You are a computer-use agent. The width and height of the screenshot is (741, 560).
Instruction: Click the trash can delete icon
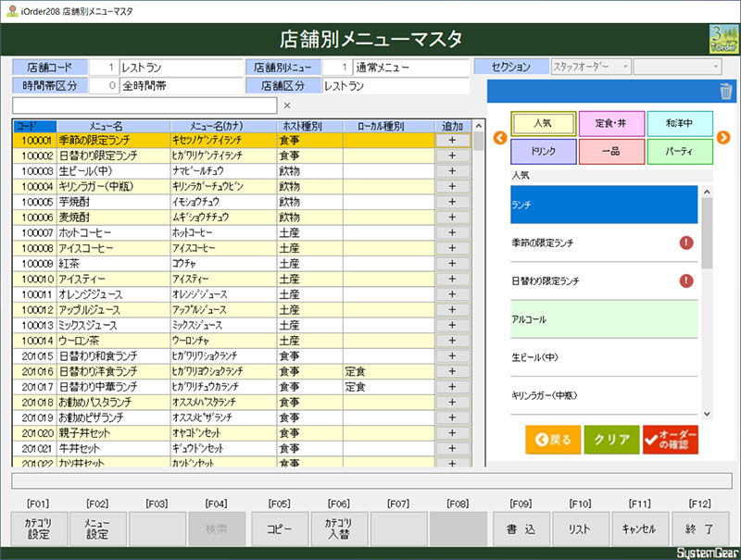(726, 91)
